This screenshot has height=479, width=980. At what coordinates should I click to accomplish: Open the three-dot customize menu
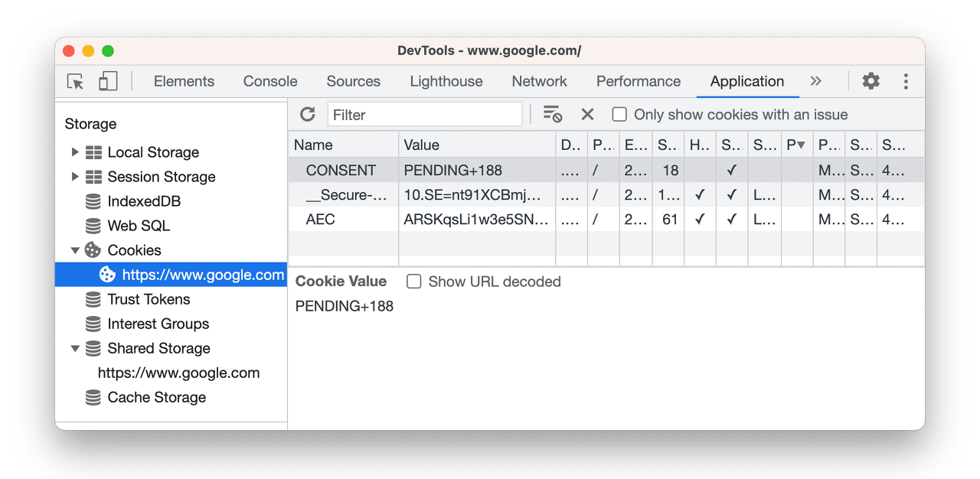click(906, 81)
